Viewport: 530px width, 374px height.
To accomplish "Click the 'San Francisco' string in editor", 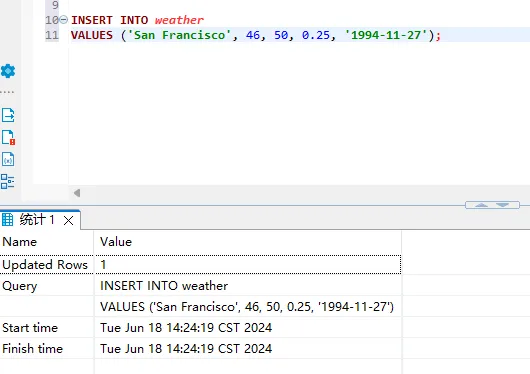I will pyautogui.click(x=179, y=35).
